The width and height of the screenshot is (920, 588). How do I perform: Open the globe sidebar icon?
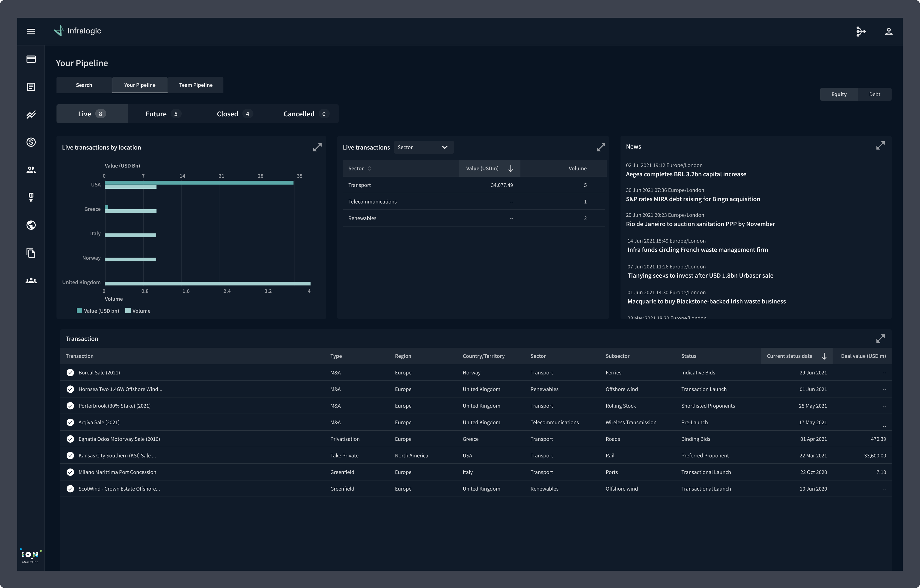[31, 225]
